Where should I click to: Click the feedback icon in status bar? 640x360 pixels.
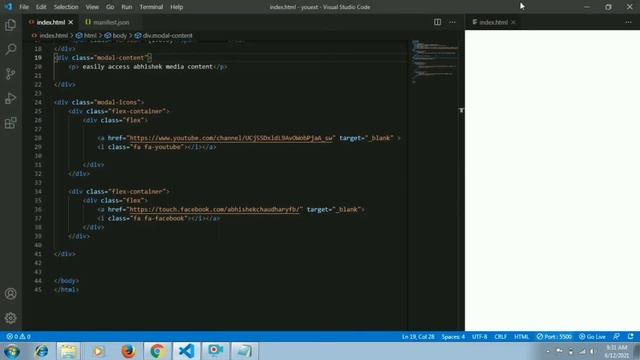click(616, 337)
